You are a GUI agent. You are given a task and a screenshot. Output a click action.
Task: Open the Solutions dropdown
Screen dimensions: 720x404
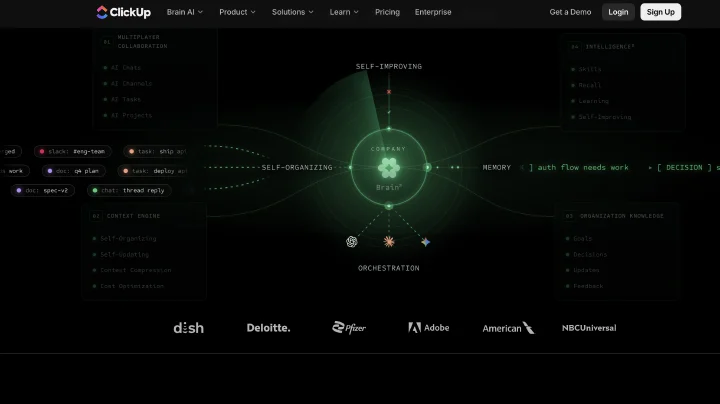point(292,12)
